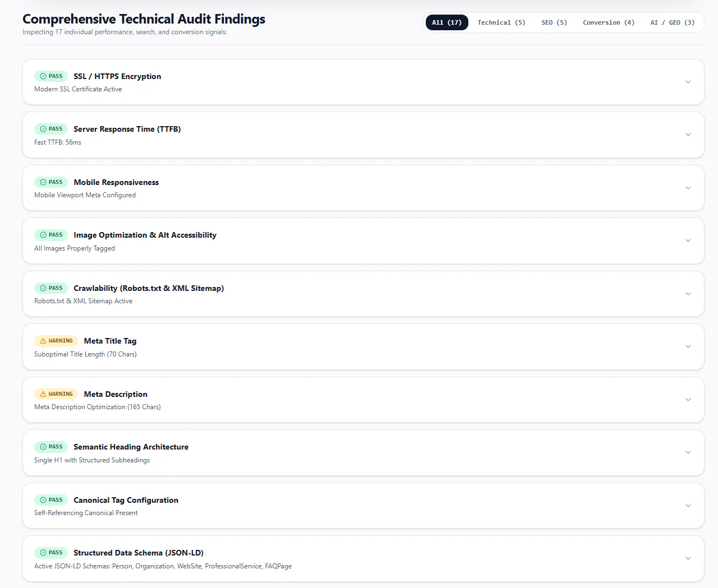Click Image Optimization & Alt Accessibility title

click(x=145, y=235)
